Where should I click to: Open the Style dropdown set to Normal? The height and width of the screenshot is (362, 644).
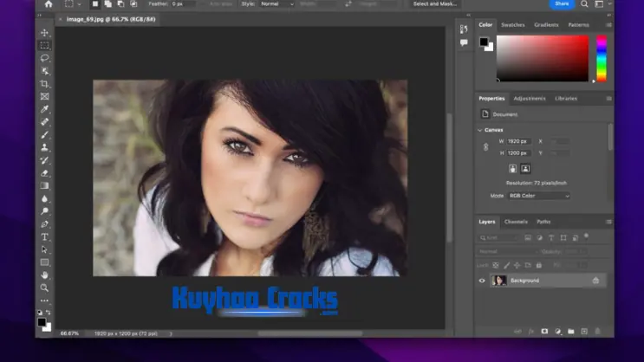[274, 4]
